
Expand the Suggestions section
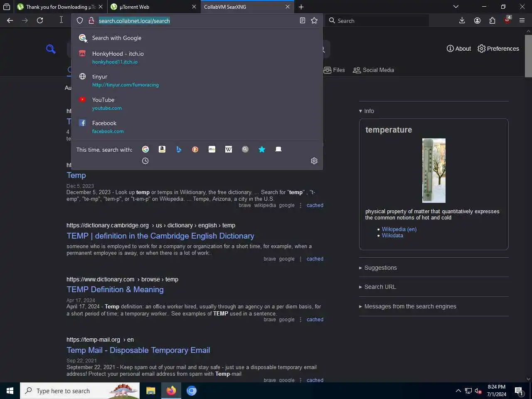(x=378, y=268)
